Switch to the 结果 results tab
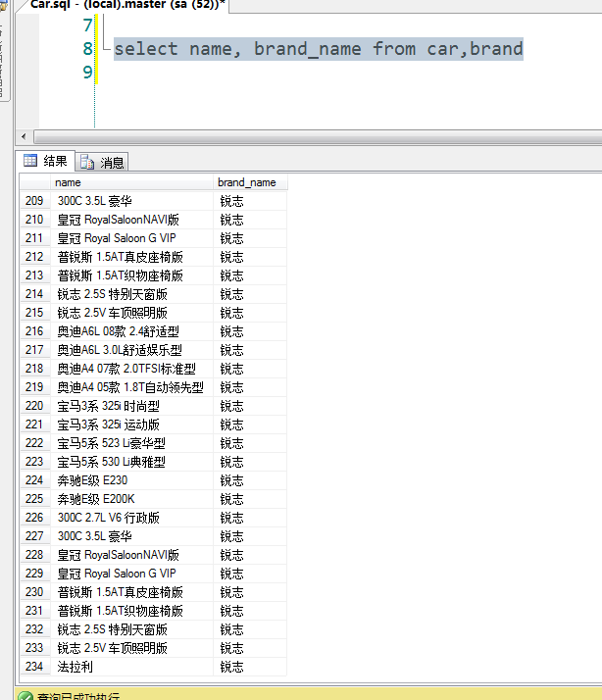 coord(45,161)
